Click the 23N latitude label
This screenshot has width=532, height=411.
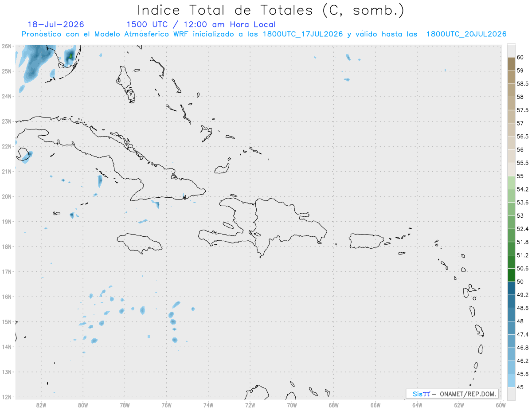point(7,121)
